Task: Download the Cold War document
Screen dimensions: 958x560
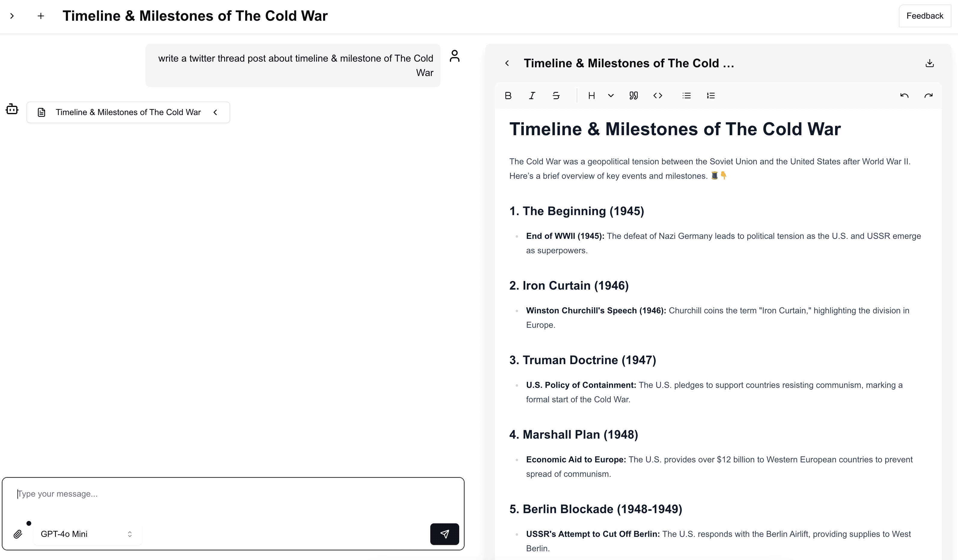Action: [929, 63]
